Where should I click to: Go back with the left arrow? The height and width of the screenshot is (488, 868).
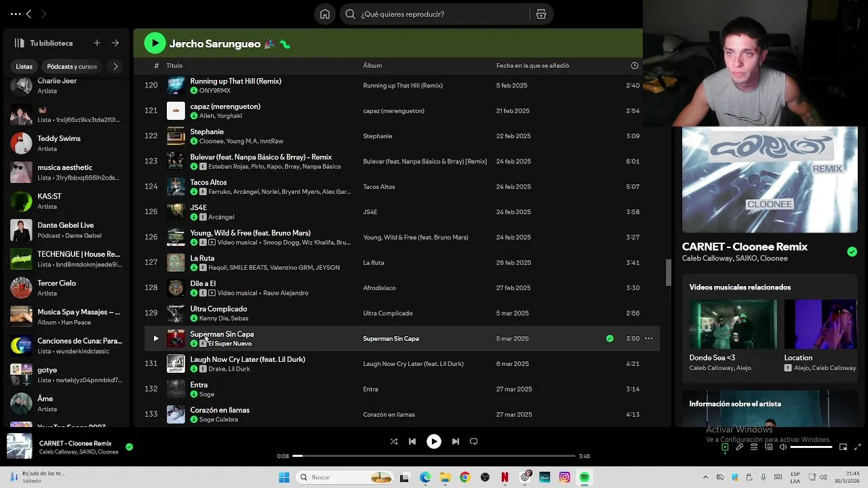[x=28, y=14]
